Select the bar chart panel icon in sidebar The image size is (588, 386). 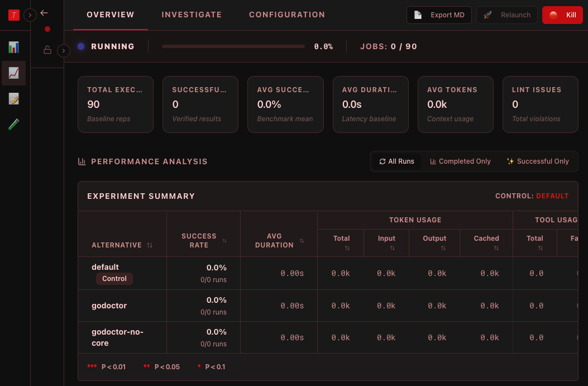(13, 48)
